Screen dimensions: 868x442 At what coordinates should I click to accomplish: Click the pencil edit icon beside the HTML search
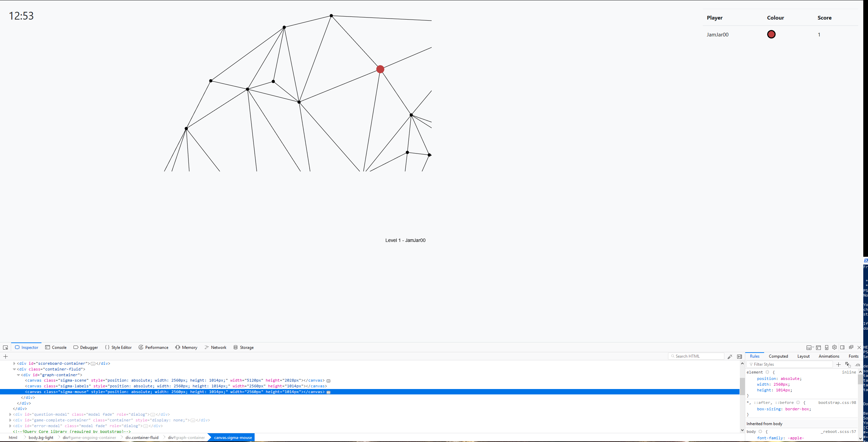tap(730, 356)
